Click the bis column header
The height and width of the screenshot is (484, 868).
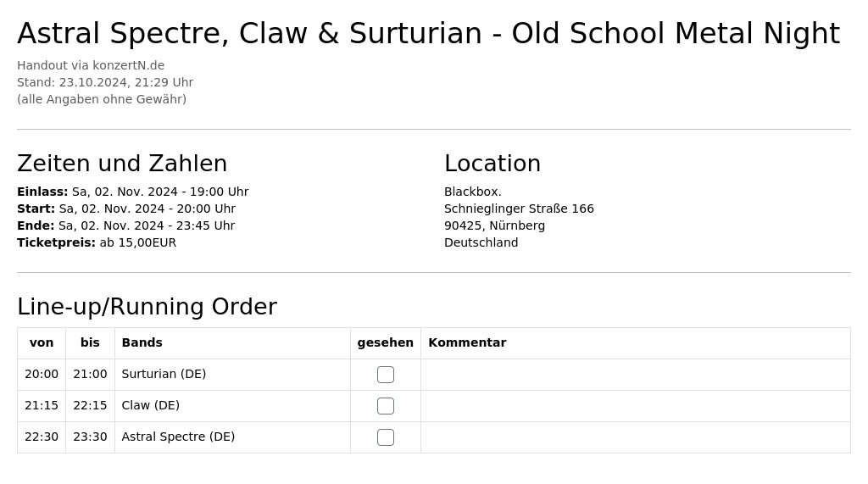pyautogui.click(x=90, y=342)
